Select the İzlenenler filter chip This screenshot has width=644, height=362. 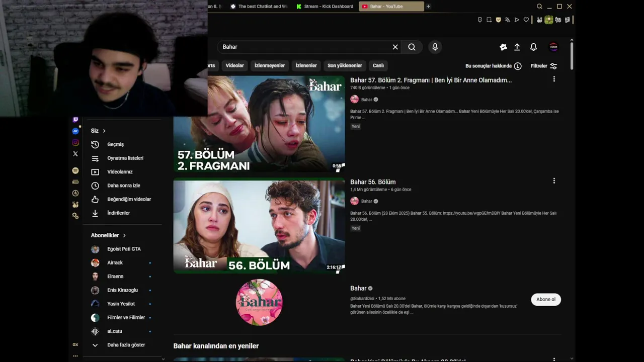[306, 65]
